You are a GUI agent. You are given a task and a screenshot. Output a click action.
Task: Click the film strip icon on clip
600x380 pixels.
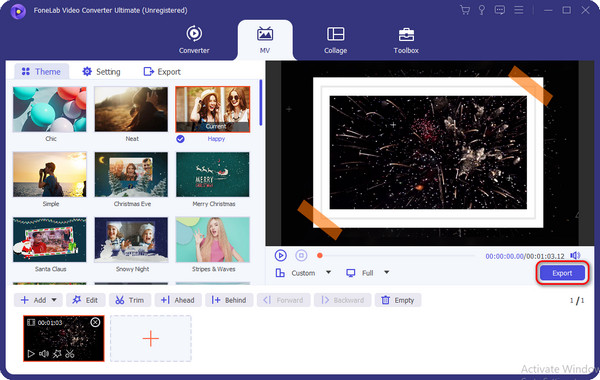pyautogui.click(x=31, y=323)
